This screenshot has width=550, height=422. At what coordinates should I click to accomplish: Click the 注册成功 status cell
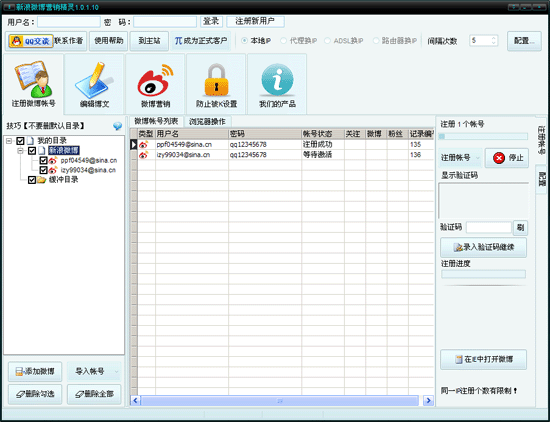(x=322, y=145)
